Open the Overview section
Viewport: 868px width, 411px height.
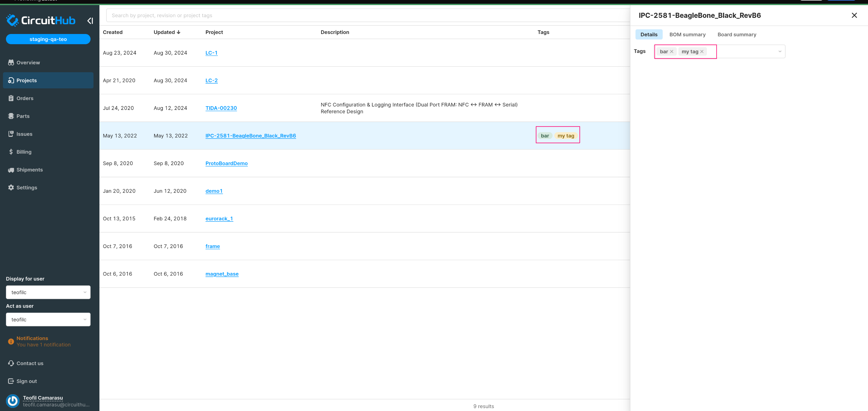click(28, 62)
